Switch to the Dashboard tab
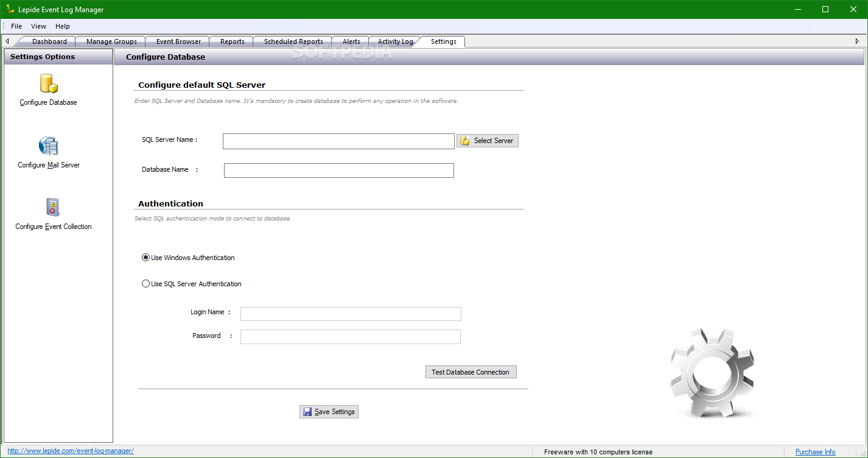 (49, 41)
